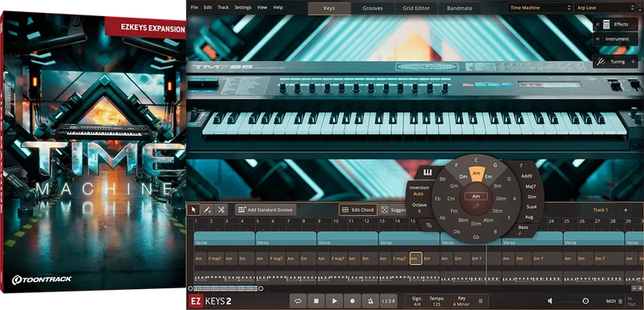Choose the Sus4 chord type

pyautogui.click(x=531, y=206)
